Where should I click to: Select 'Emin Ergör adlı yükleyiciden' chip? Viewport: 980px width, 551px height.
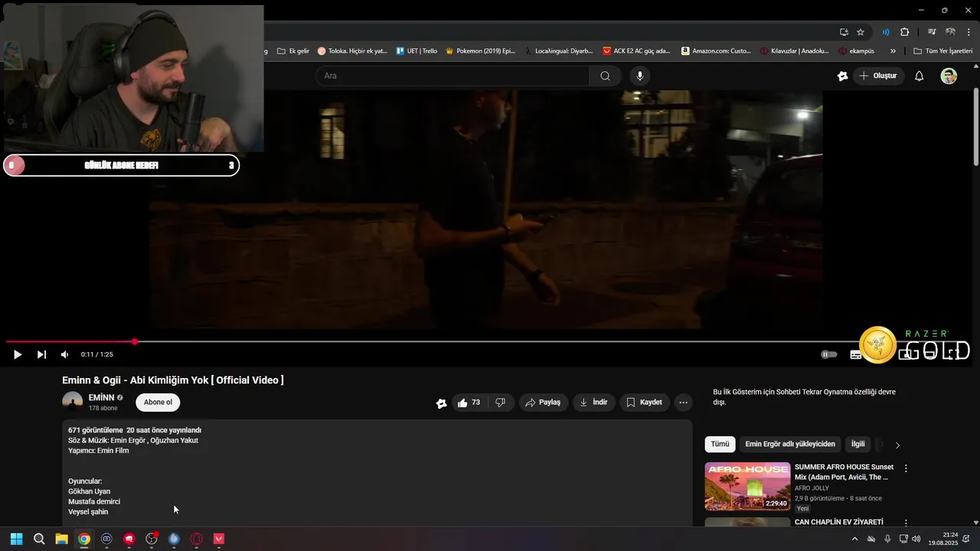point(790,444)
